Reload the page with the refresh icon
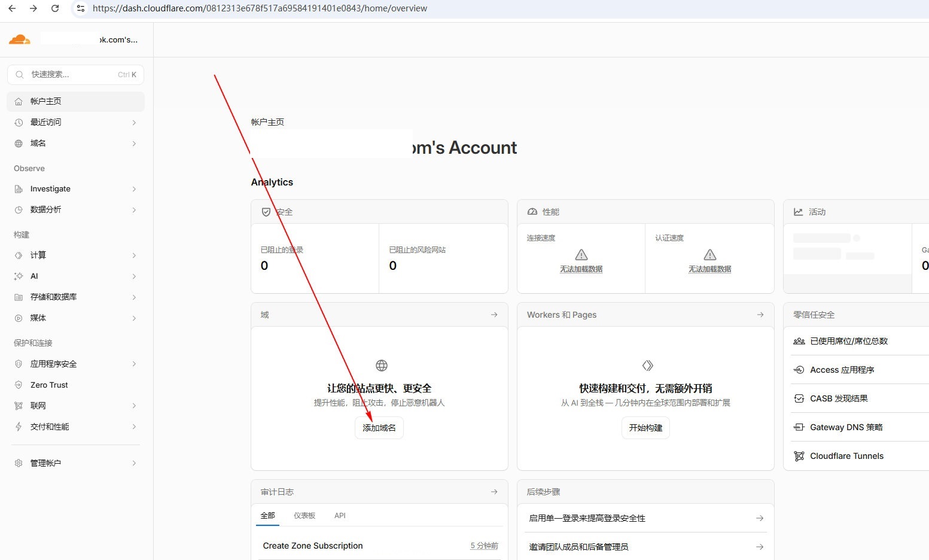The height and width of the screenshot is (560, 929). click(55, 8)
